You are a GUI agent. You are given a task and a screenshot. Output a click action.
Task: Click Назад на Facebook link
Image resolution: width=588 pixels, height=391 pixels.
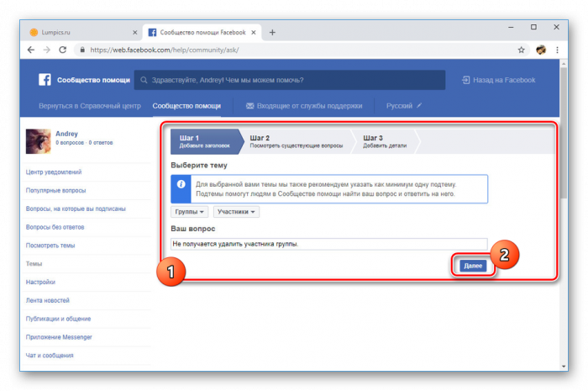pos(498,81)
